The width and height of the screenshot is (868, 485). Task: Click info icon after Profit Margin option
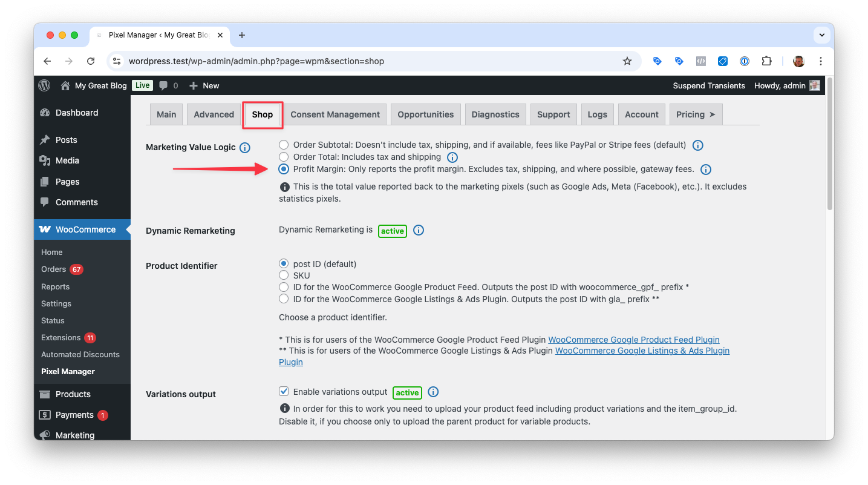click(x=706, y=170)
